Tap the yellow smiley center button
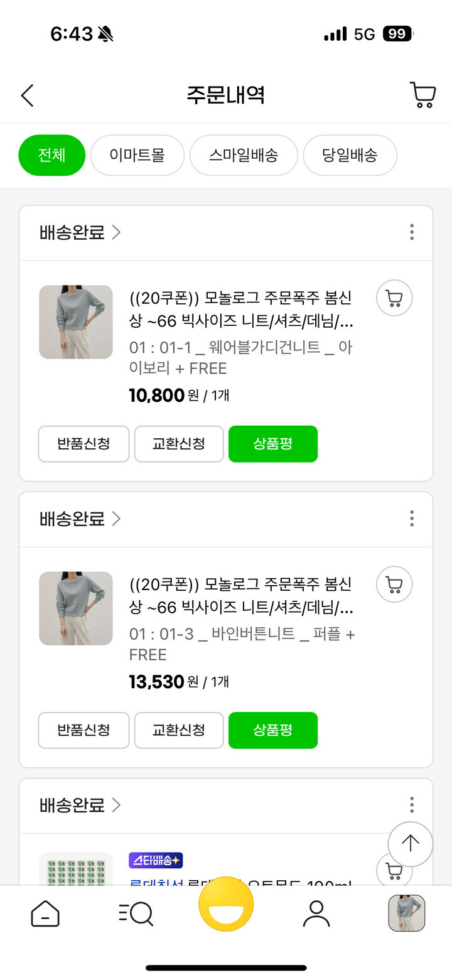The width and height of the screenshot is (452, 980). coord(226,904)
